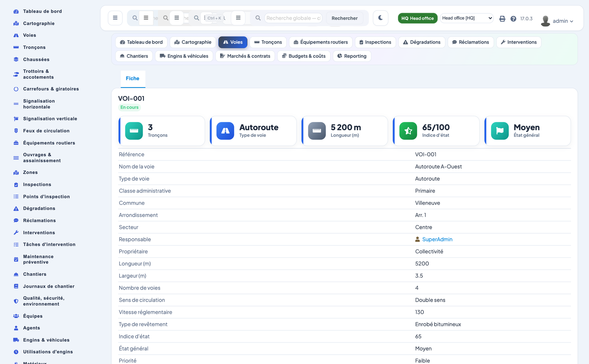
Task: Open Carrefours & giratoires in sidebar
Action: coord(51,89)
